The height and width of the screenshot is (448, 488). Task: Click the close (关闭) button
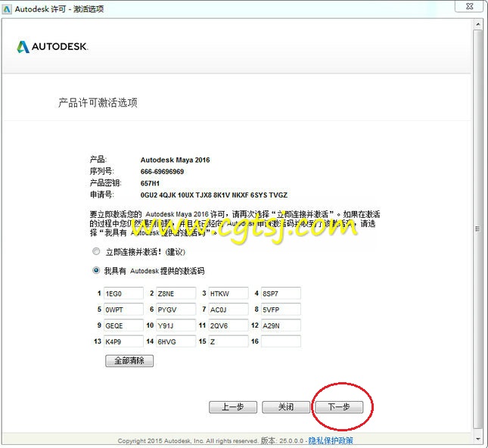(286, 407)
